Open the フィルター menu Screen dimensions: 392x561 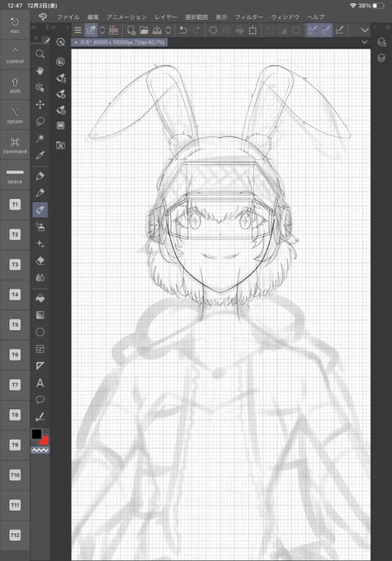(248, 16)
